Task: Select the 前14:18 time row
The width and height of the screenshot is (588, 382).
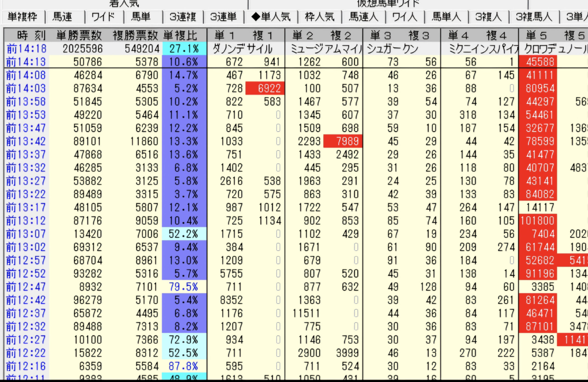Action: (x=27, y=49)
